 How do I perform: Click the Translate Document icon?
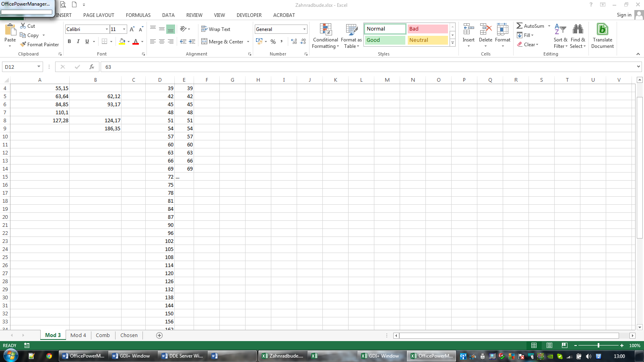pyautogui.click(x=602, y=30)
